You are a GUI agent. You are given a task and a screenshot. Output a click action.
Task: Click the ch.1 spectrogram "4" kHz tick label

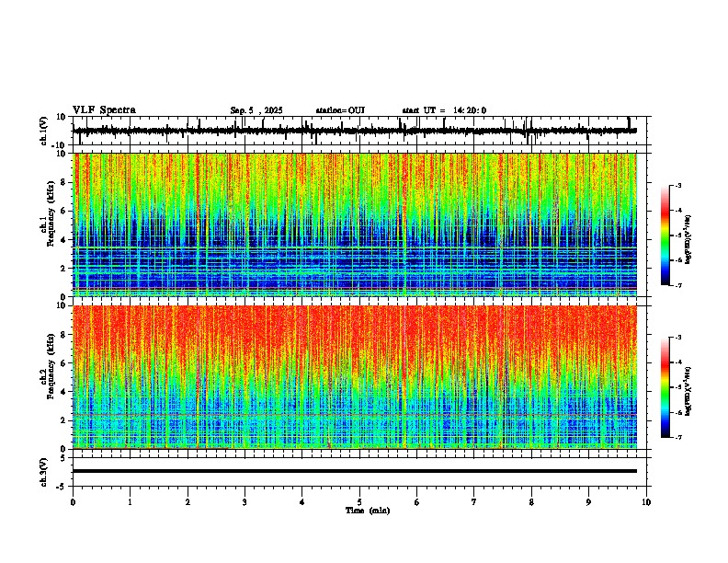[x=63, y=240]
